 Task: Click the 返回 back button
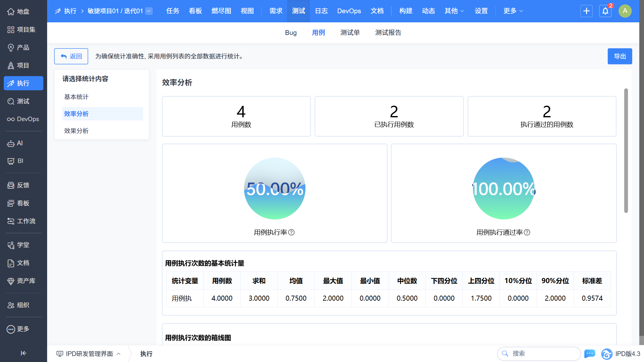71,56
